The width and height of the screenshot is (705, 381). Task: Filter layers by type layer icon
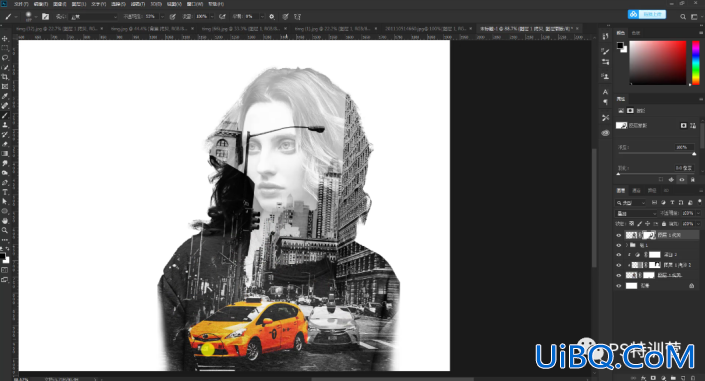(x=672, y=202)
